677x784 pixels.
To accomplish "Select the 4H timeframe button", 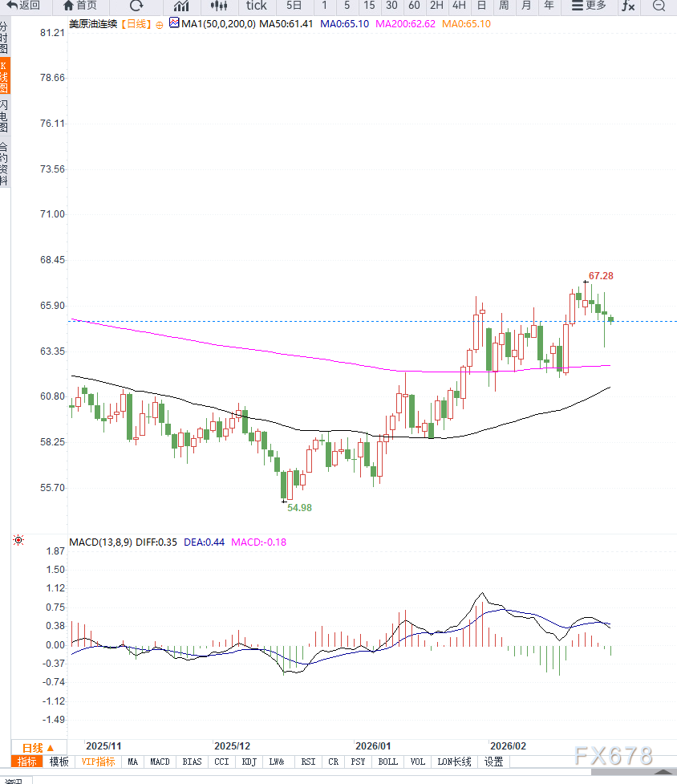I will point(459,6).
